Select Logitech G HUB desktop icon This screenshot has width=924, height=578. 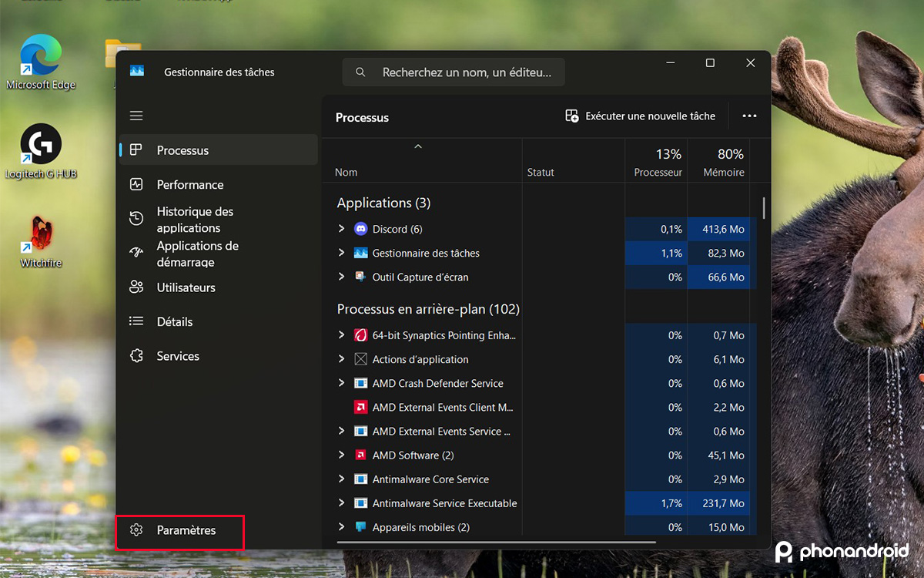click(41, 152)
